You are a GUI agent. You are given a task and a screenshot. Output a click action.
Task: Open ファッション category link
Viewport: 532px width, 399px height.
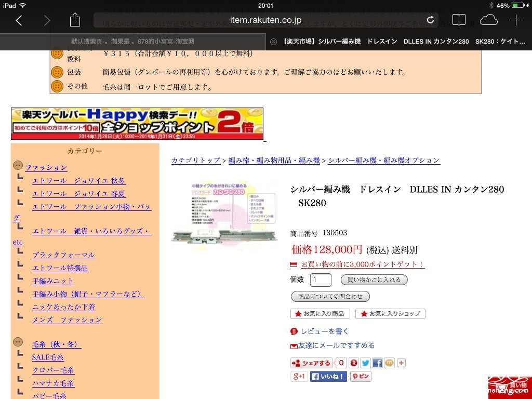pyautogui.click(x=46, y=168)
